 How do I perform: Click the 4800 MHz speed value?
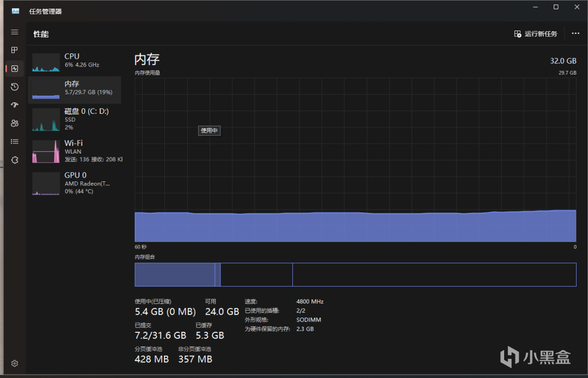pyautogui.click(x=310, y=302)
